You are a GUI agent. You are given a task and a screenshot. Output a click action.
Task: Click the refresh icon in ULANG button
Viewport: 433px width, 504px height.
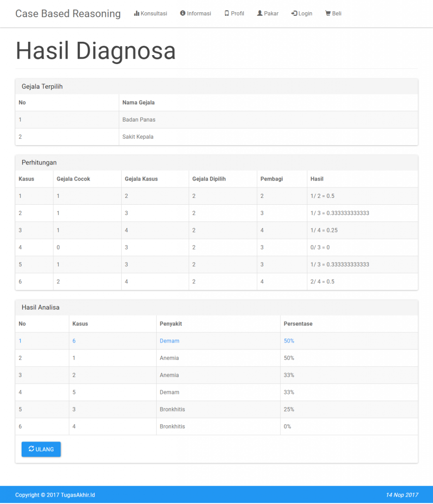[32, 449]
